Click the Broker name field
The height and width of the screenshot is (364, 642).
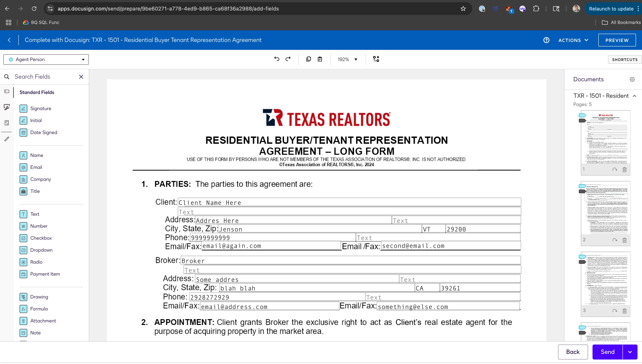pos(351,260)
